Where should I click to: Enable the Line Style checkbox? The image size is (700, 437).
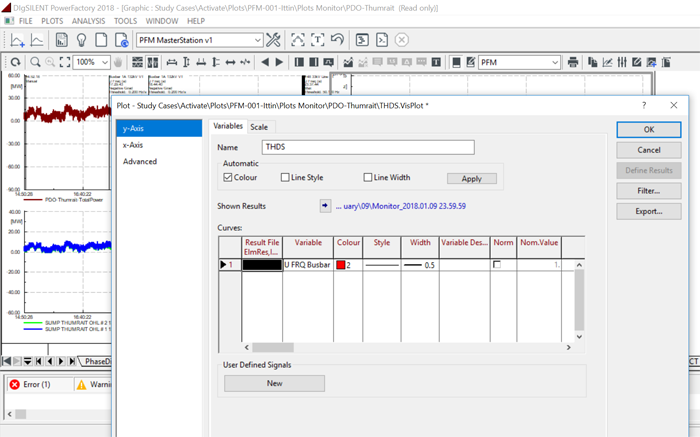point(285,178)
